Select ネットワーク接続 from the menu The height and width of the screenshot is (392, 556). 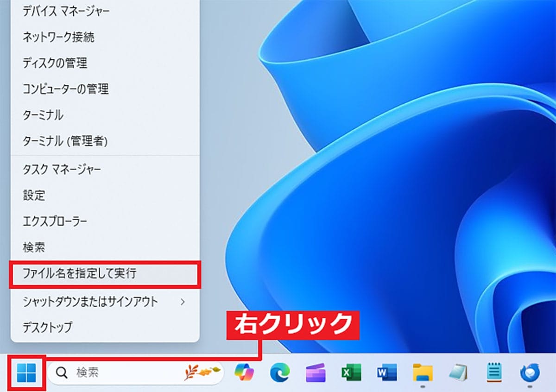click(x=56, y=37)
